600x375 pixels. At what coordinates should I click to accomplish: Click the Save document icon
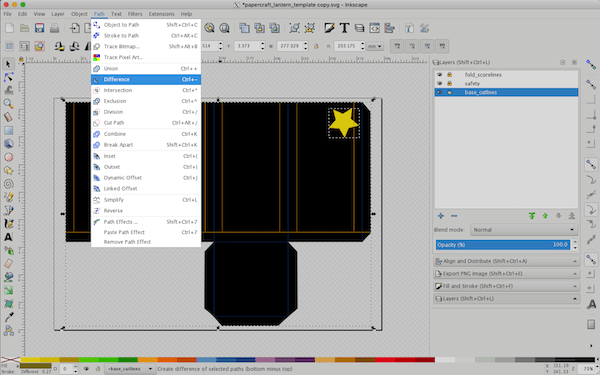[x=39, y=28]
